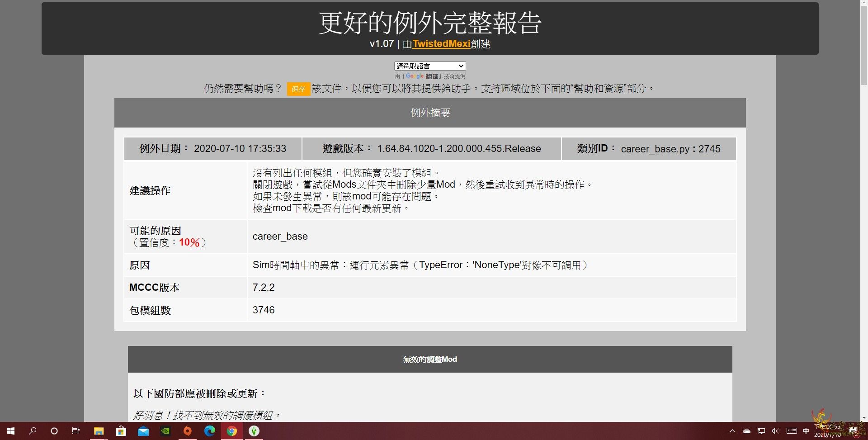868x440 pixels.
Task: Select the 建議操作 row label
Action: pyautogui.click(x=150, y=190)
